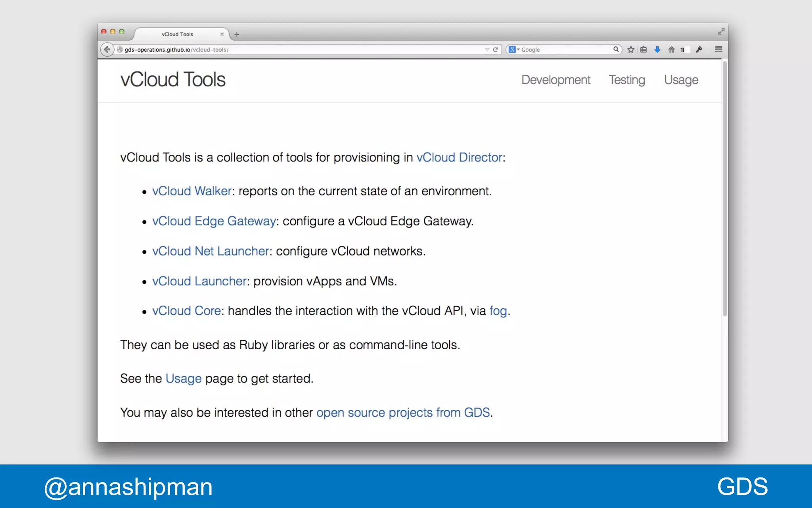The height and width of the screenshot is (508, 812).
Task: Click the key extension icon in toolbar
Action: (699, 50)
